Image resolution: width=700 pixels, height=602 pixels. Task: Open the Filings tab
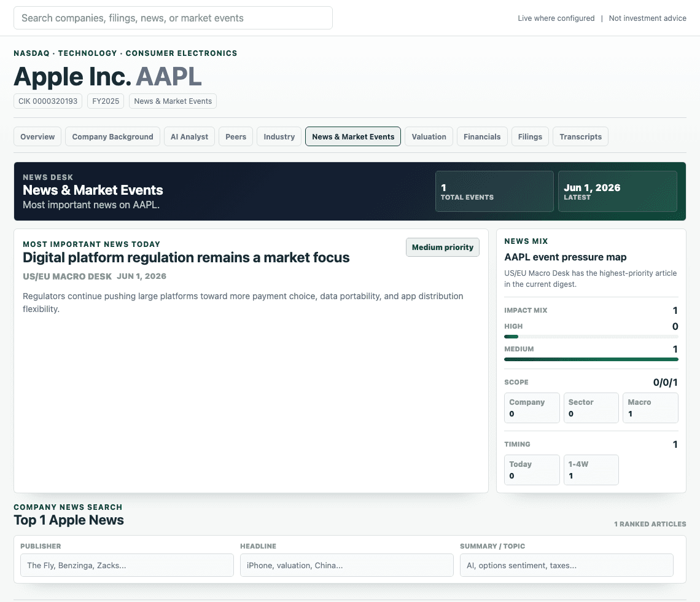click(x=530, y=136)
